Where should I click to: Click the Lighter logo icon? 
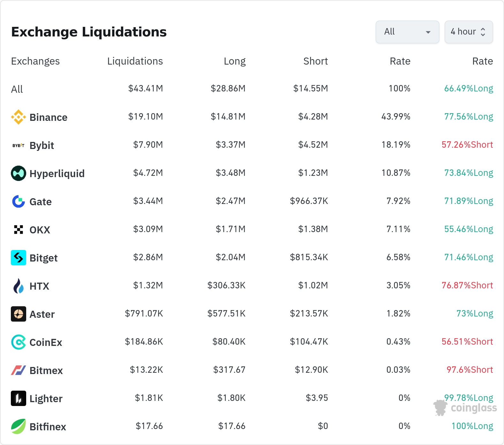pos(19,398)
